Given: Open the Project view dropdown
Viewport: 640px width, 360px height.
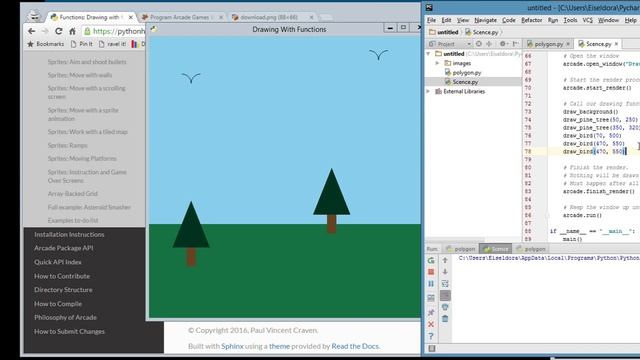Looking at the screenshot, I should coord(469,44).
